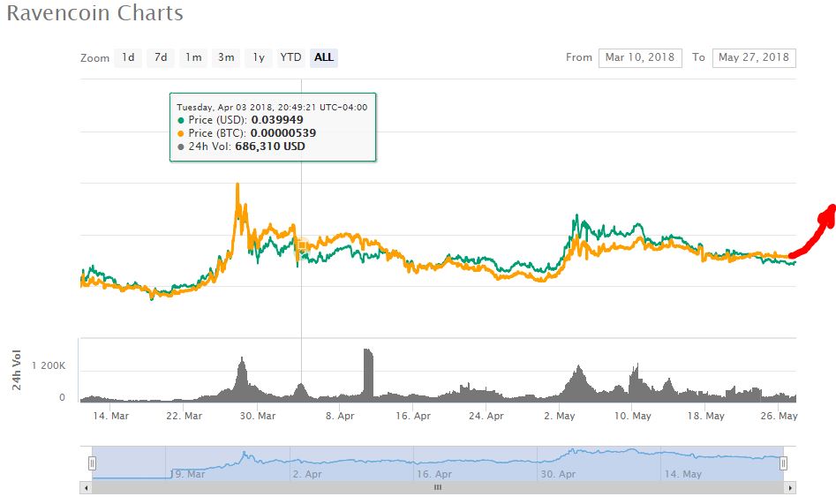
Task: Set zoom range to 1y
Action: click(x=259, y=57)
